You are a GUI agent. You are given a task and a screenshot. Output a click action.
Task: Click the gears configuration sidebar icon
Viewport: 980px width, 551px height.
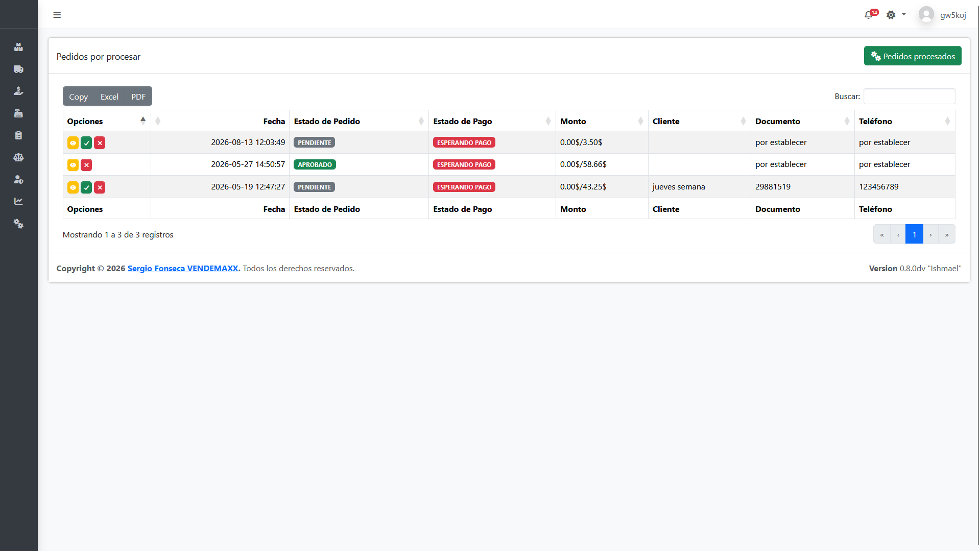pyautogui.click(x=18, y=224)
